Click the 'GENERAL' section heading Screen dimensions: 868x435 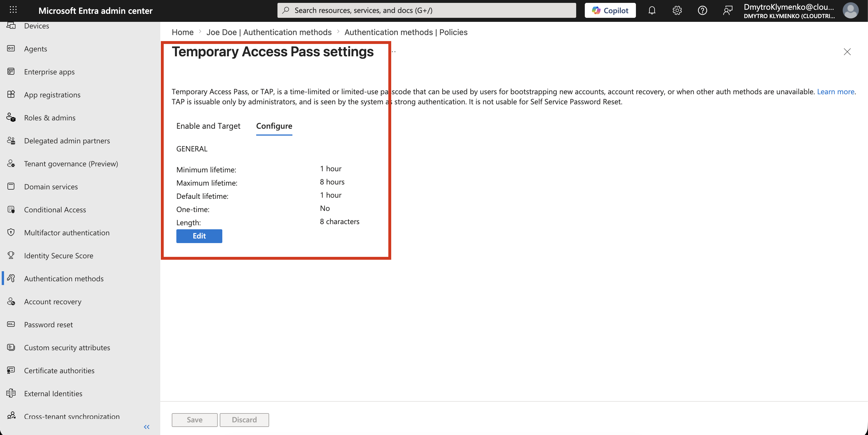coord(192,149)
